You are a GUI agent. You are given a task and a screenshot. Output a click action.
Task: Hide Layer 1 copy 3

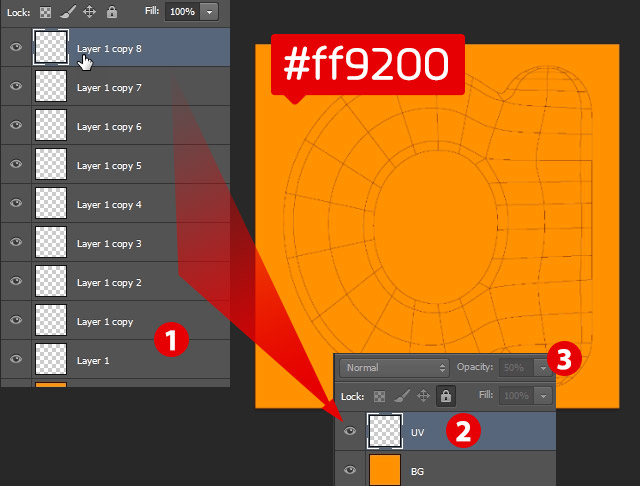click(16, 242)
